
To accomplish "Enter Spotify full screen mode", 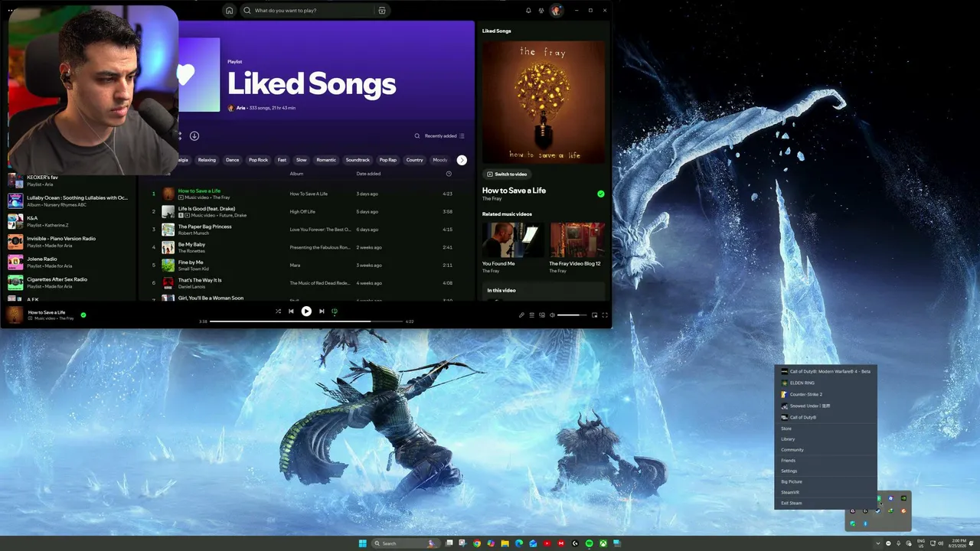I will [x=605, y=315].
